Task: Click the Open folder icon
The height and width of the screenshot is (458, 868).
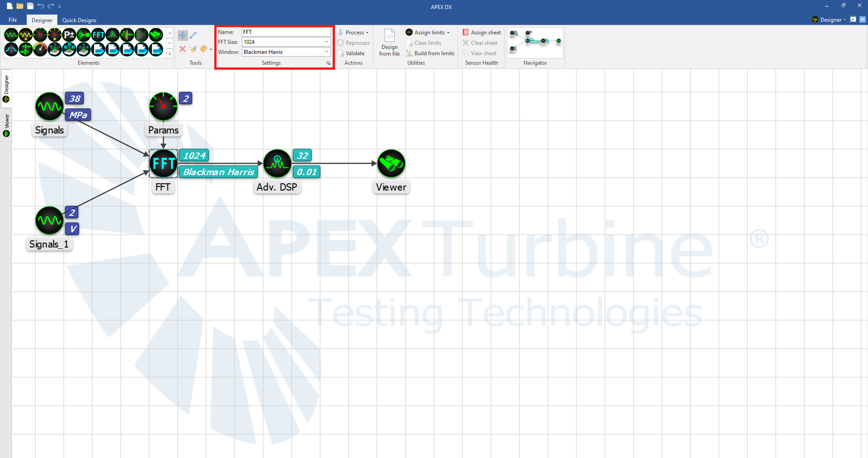Action: point(20,6)
